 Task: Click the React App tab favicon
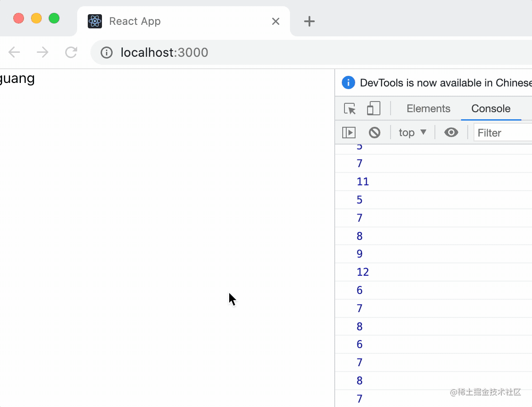pos(95,21)
